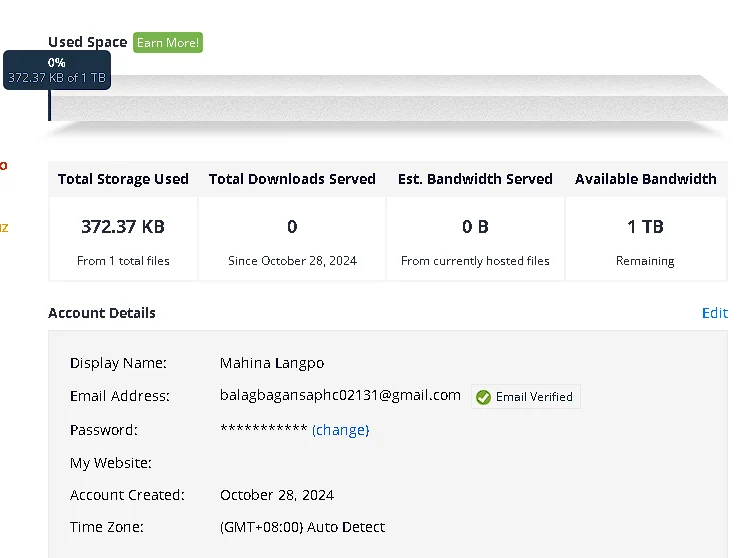Open the Edit link for Account Details

pyautogui.click(x=715, y=313)
